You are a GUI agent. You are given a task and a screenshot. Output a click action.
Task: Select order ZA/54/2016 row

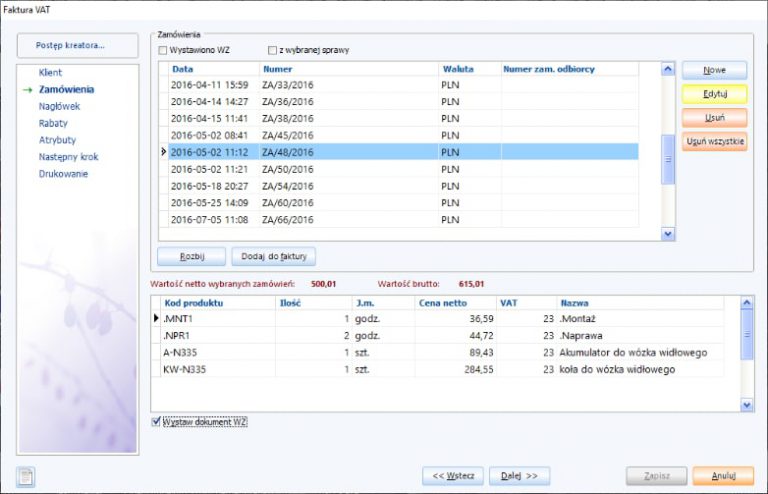[289, 186]
